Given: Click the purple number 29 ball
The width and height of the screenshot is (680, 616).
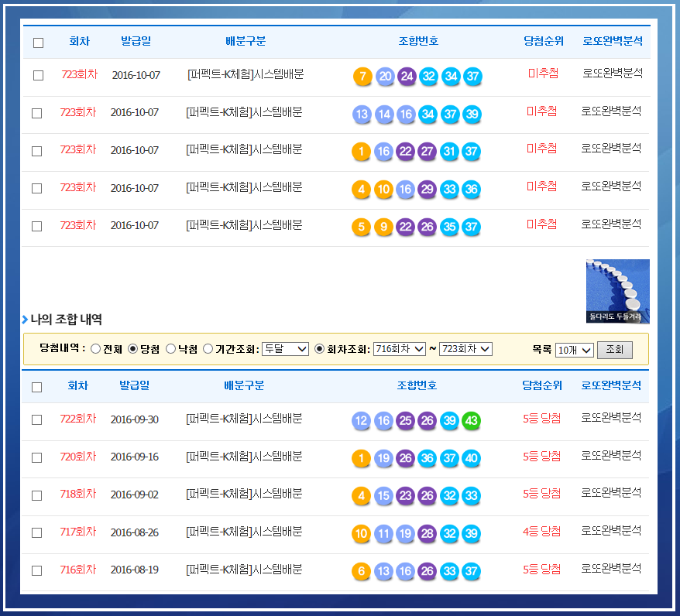Looking at the screenshot, I should [427, 190].
